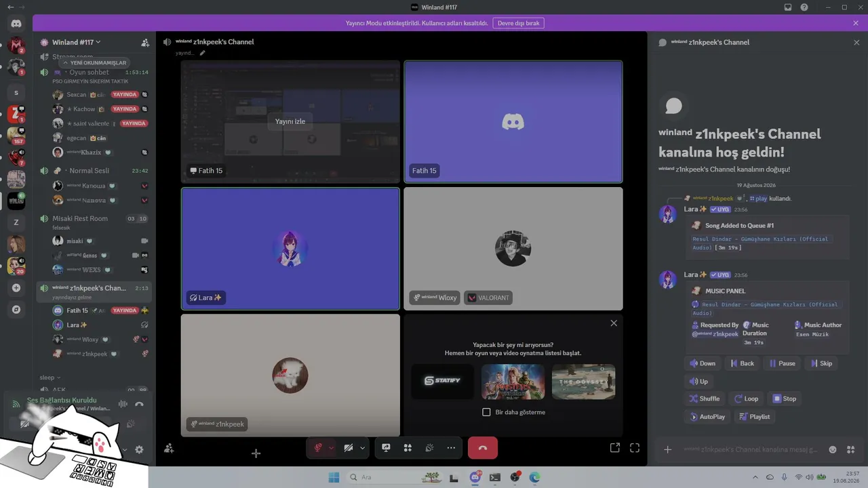Click the add a server plus icon

[16, 288]
